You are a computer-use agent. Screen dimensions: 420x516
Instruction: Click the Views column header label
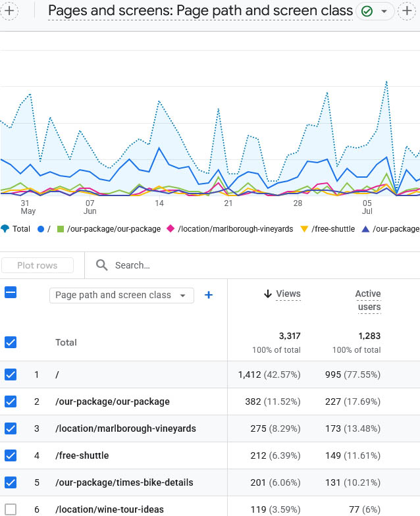click(x=288, y=294)
